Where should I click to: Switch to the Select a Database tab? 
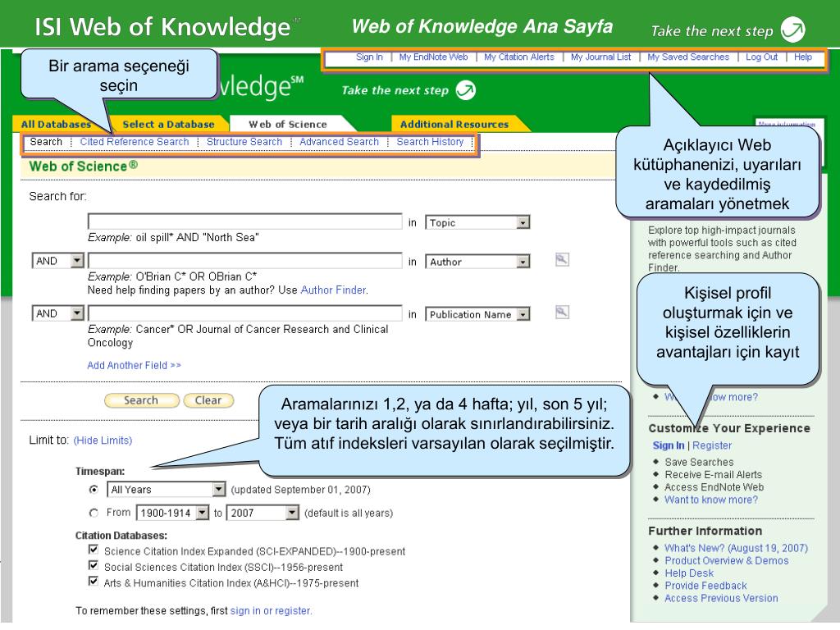click(168, 125)
